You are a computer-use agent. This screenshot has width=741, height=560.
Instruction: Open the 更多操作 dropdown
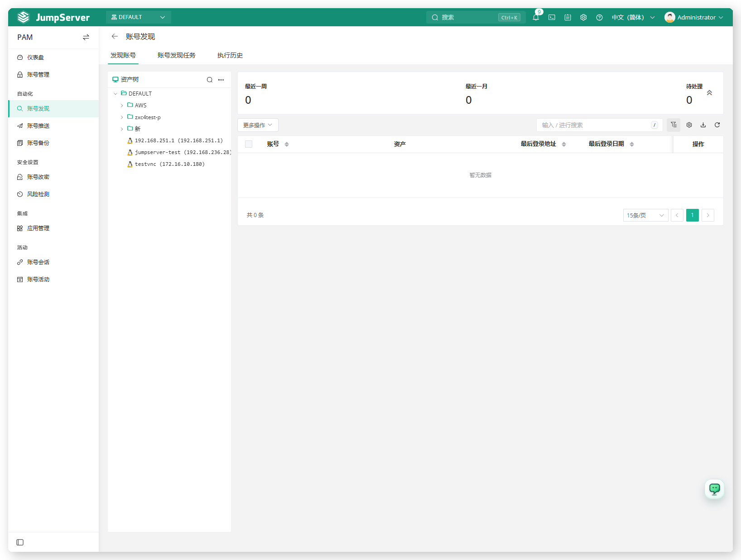258,125
